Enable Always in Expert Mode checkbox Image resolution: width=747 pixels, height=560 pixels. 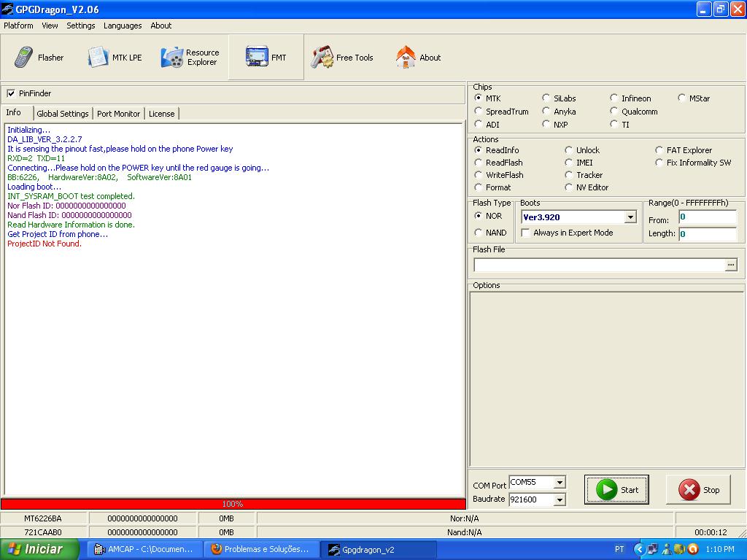point(526,233)
